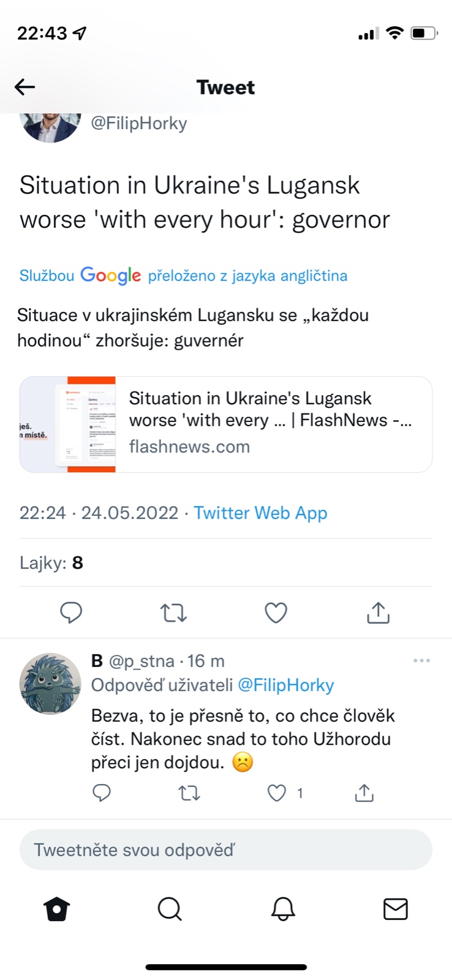Go to Home tab
This screenshot has height=980, width=452.
[x=57, y=909]
